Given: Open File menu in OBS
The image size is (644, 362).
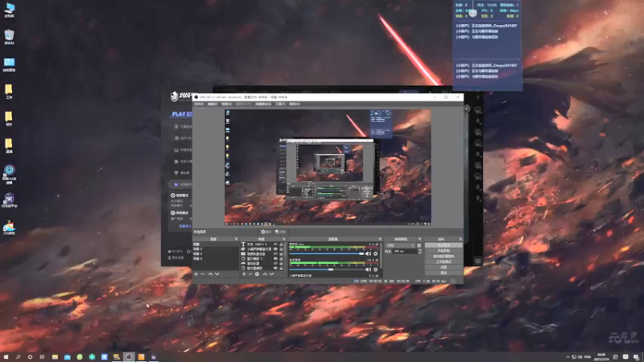Looking at the screenshot, I should pos(199,105).
